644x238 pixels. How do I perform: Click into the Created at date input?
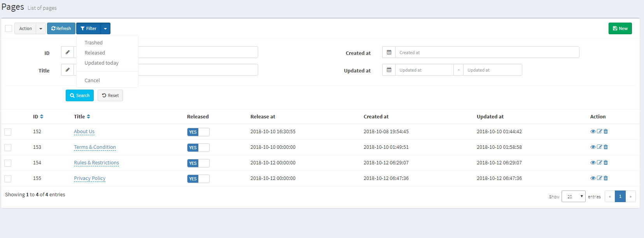point(487,52)
